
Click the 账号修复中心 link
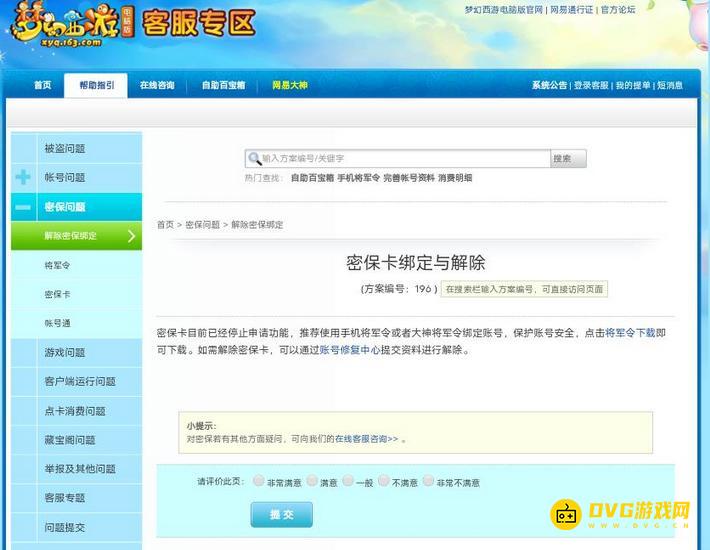click(350, 350)
